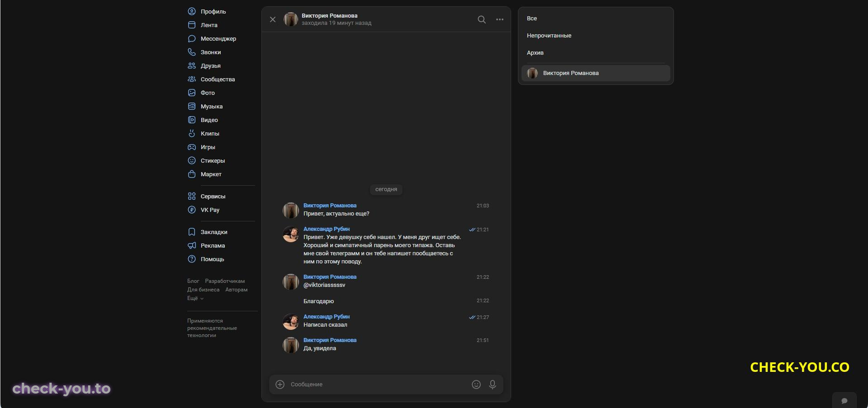868x408 pixels.
Task: Go to Мессенджер menu label
Action: 218,38
